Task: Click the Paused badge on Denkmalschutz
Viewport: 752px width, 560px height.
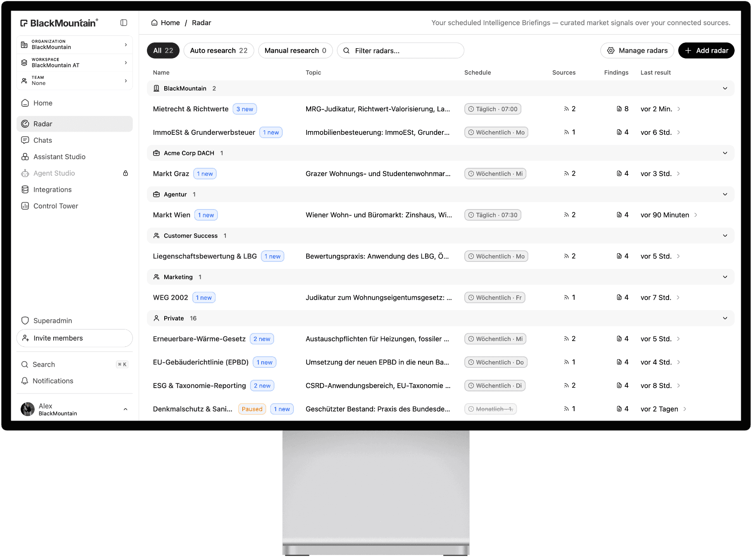Action: click(252, 409)
